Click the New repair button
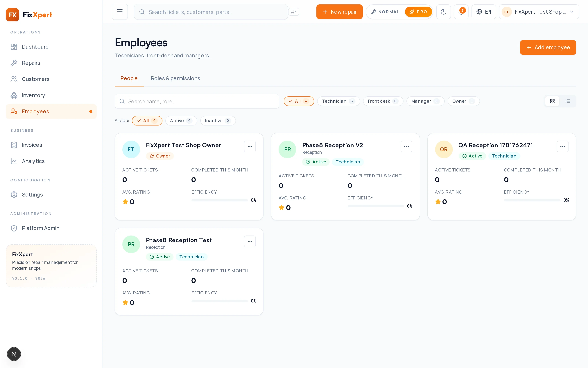Screen dimensions: 588x368 tap(339, 12)
